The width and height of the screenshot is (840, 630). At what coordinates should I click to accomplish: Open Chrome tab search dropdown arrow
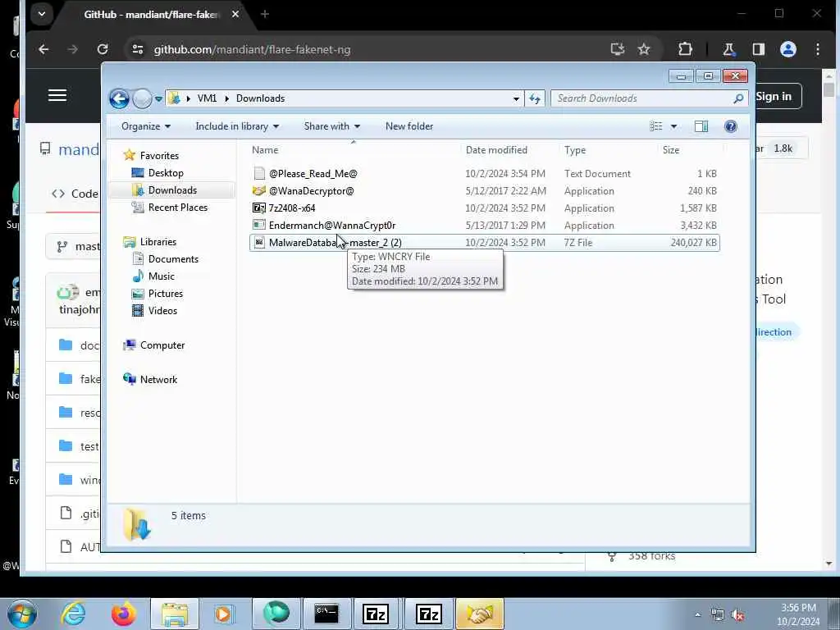click(41, 15)
